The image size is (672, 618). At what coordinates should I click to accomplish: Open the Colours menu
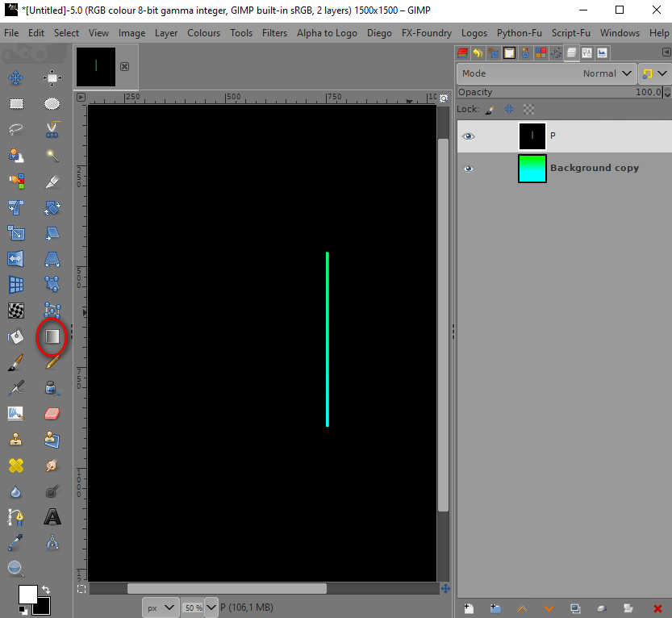point(203,33)
